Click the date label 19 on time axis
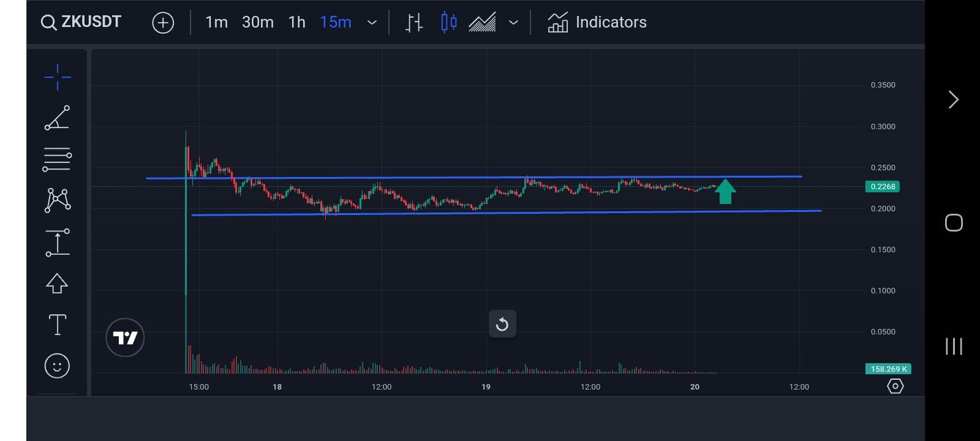 [486, 387]
